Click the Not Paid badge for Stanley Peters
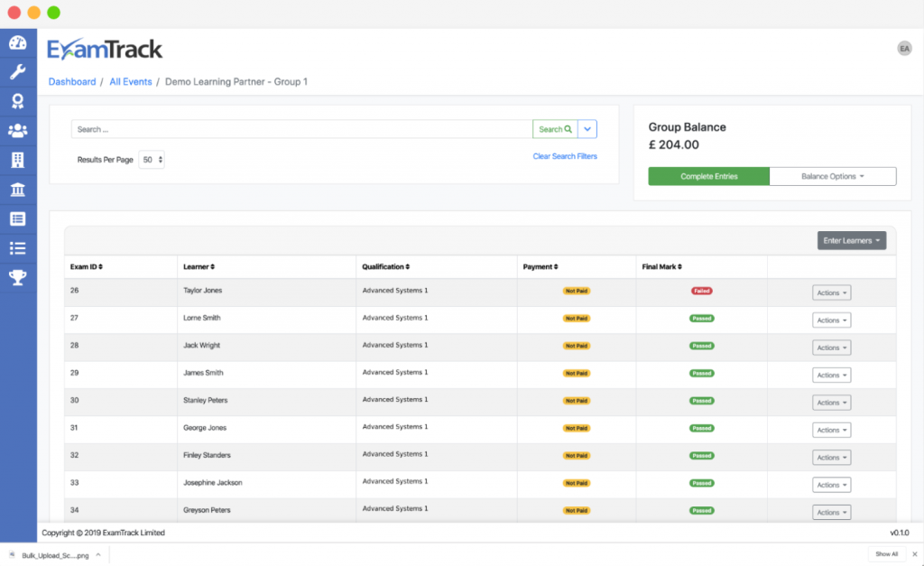The height and width of the screenshot is (566, 924). (x=577, y=401)
